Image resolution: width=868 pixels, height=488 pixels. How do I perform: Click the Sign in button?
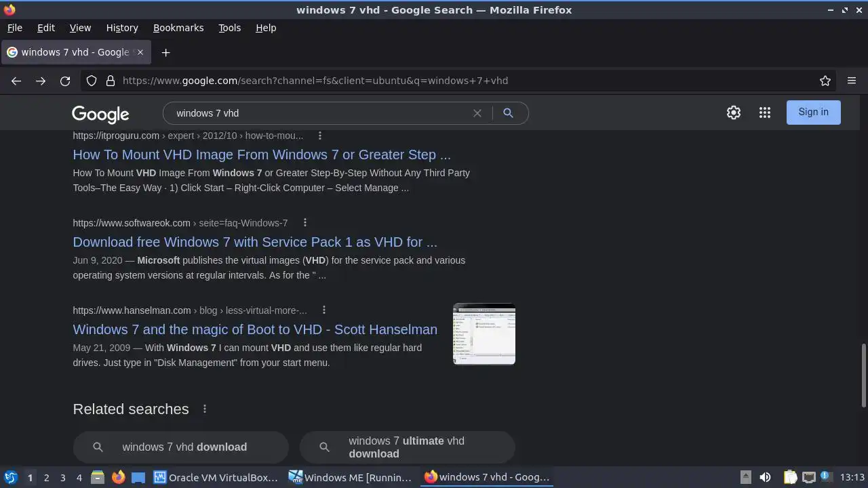(813, 112)
